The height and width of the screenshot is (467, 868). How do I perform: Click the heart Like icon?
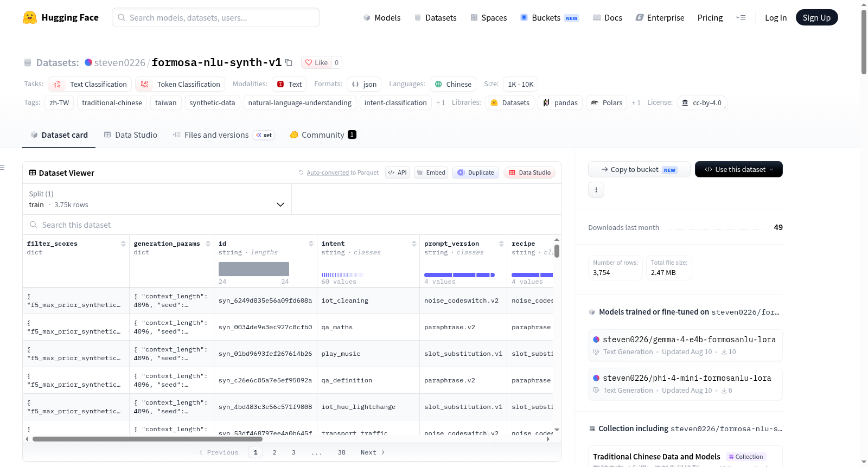[x=309, y=62]
